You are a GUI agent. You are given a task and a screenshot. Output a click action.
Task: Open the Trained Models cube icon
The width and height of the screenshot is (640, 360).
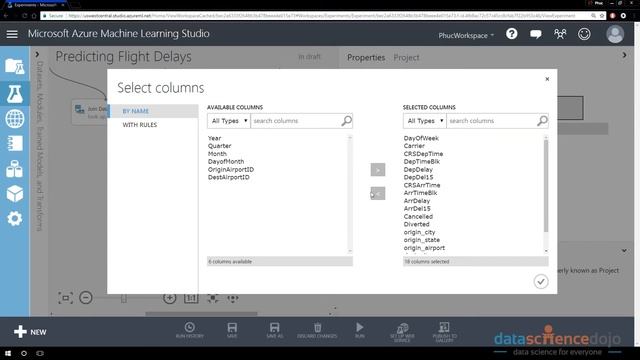(x=15, y=194)
